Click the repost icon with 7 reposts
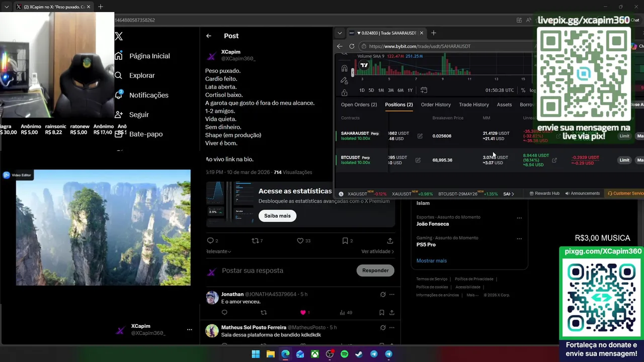644x362 pixels. pyautogui.click(x=255, y=241)
